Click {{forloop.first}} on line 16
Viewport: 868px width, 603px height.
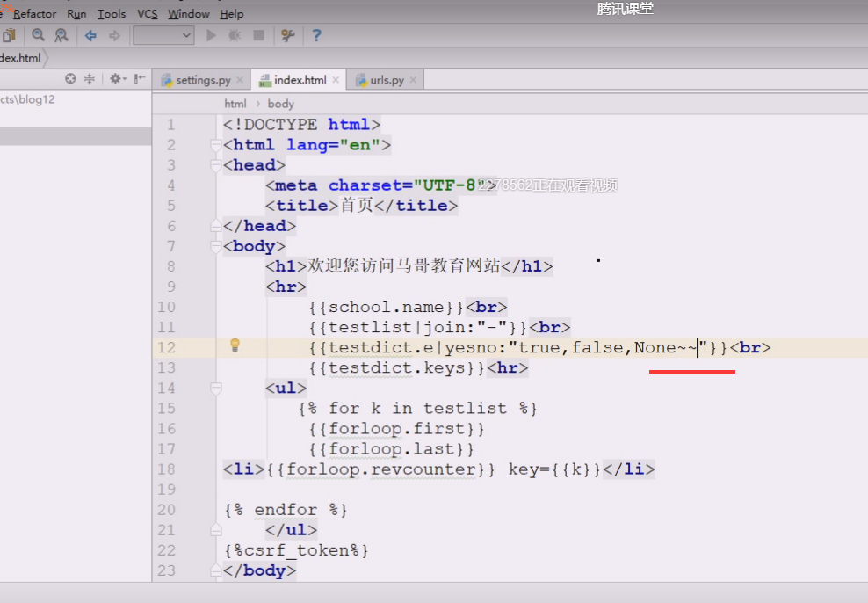click(397, 429)
